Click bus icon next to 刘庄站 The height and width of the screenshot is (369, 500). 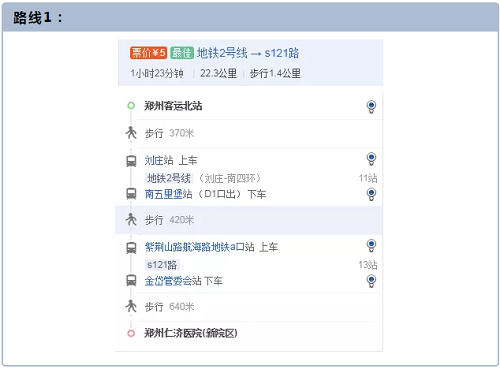pyautogui.click(x=131, y=161)
